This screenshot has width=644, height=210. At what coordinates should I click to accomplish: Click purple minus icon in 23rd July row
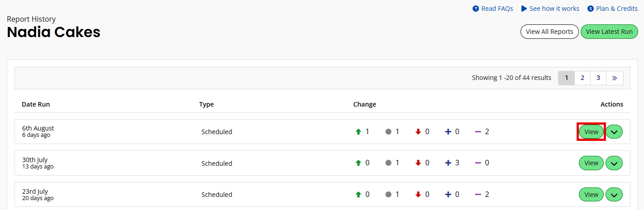coord(478,195)
